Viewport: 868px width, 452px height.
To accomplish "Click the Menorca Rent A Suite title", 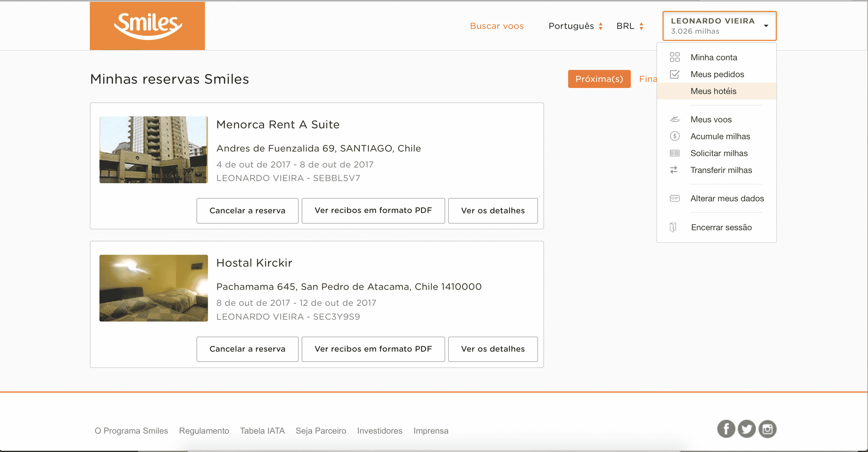I will (278, 124).
